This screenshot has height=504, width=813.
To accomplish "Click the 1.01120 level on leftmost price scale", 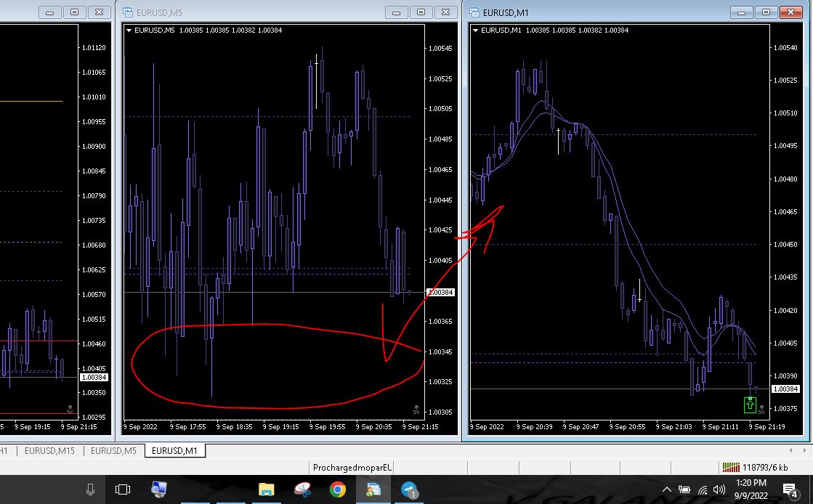I will click(x=94, y=48).
